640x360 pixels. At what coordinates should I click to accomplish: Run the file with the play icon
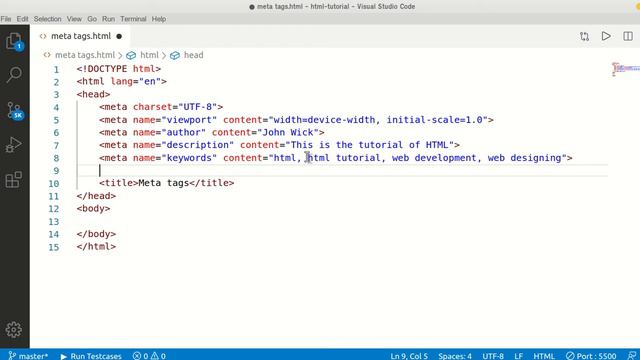(606, 36)
